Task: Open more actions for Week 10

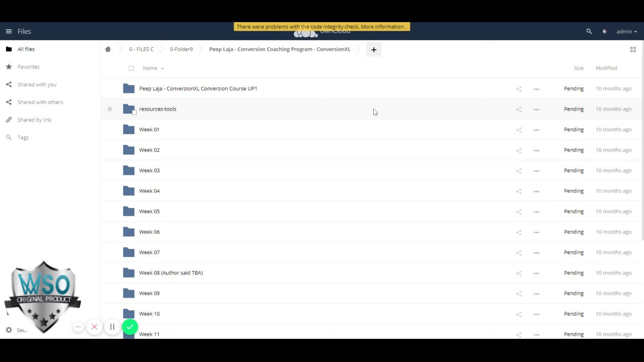Action: coord(536,314)
